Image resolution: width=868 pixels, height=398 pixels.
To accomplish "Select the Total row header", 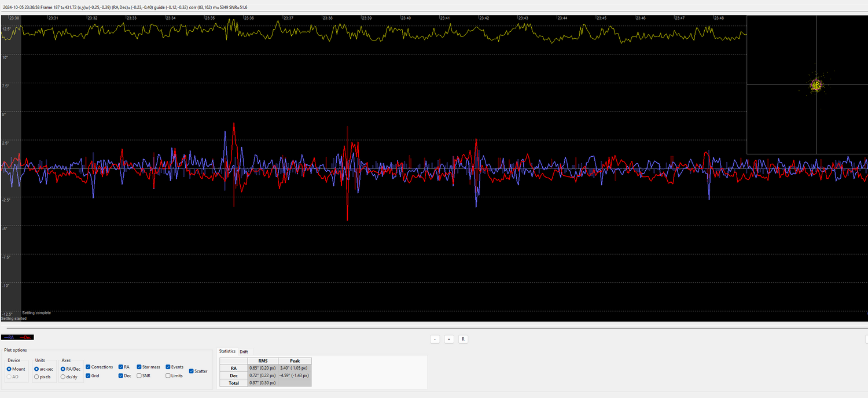I will coord(233,383).
